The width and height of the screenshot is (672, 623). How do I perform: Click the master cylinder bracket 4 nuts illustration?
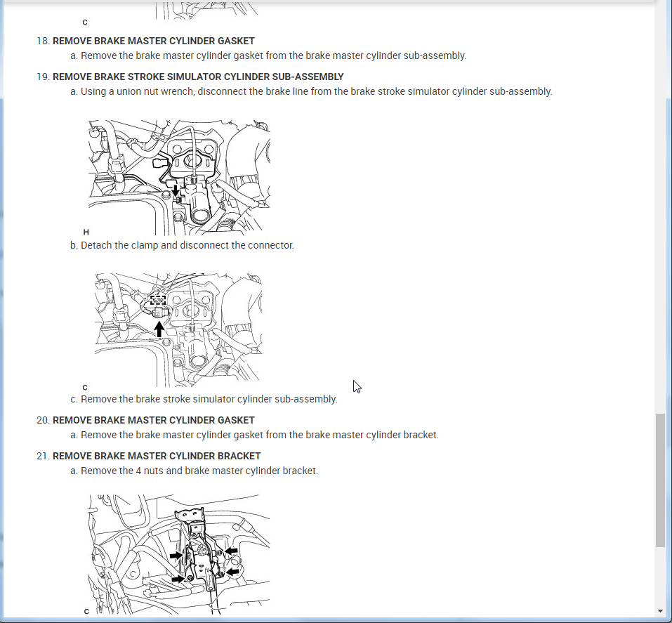point(179,554)
